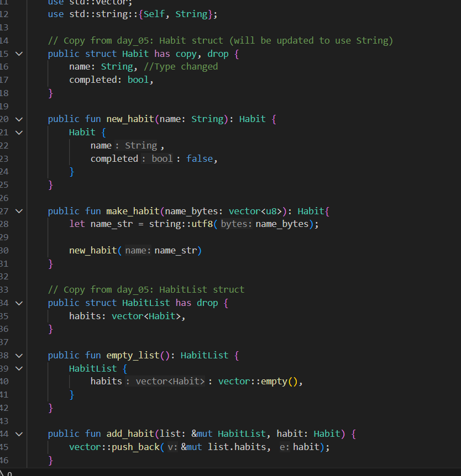Click the 'completed: bool,' field line
This screenshot has width=461, height=476.
[111, 80]
